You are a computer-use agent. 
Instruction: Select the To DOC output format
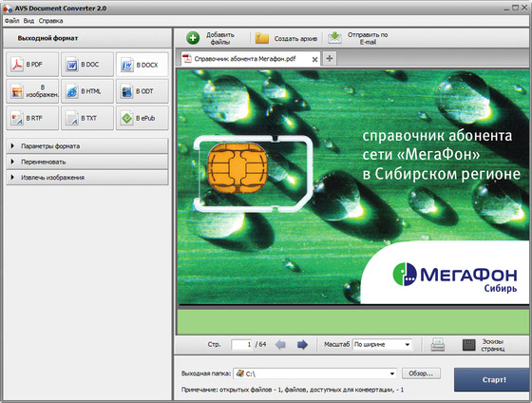point(87,65)
